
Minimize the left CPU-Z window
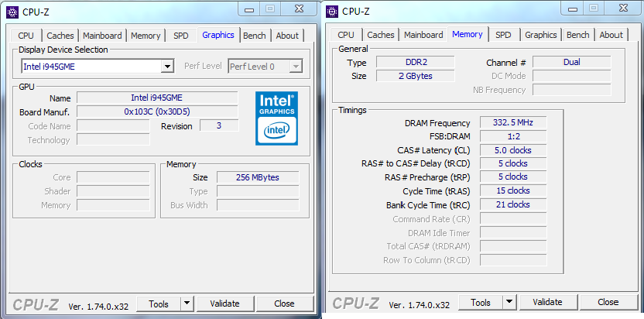(249, 10)
